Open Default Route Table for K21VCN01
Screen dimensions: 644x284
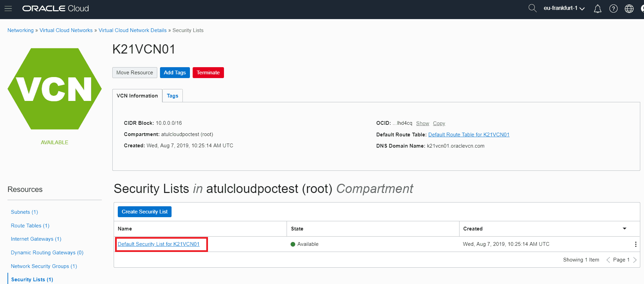[x=469, y=135]
